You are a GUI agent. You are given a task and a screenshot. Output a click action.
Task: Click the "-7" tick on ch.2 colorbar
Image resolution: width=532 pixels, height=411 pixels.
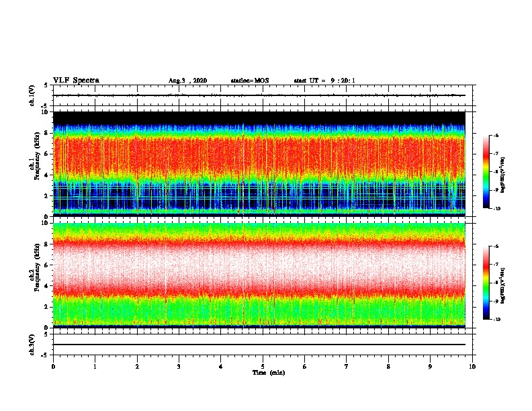(496, 265)
